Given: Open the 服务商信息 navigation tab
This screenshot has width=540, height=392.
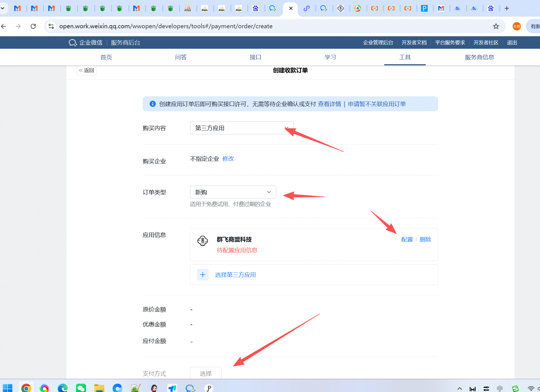Looking at the screenshot, I should point(479,57).
